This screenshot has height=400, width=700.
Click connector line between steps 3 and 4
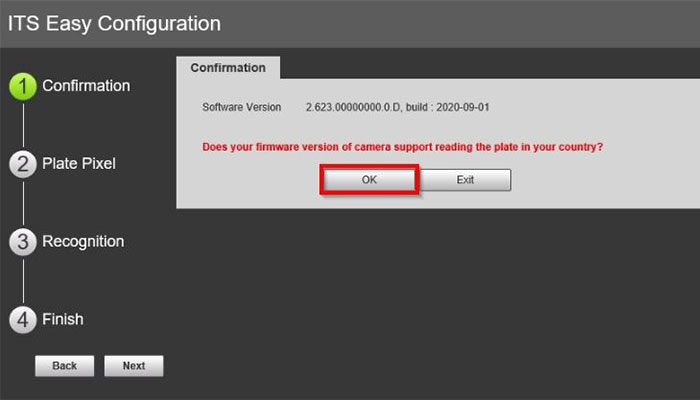(x=23, y=281)
